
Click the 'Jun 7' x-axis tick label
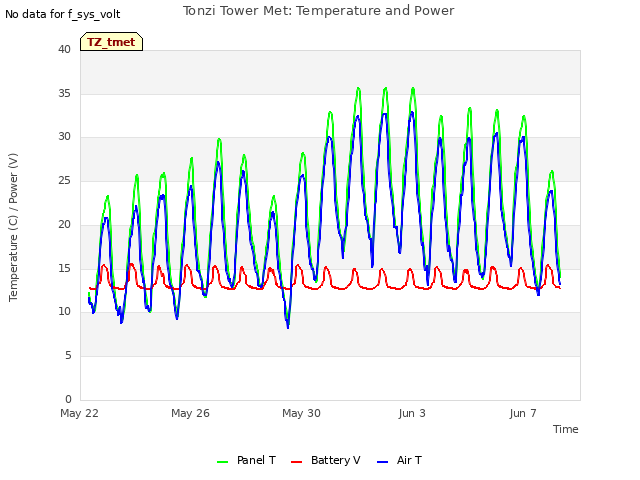(x=523, y=413)
